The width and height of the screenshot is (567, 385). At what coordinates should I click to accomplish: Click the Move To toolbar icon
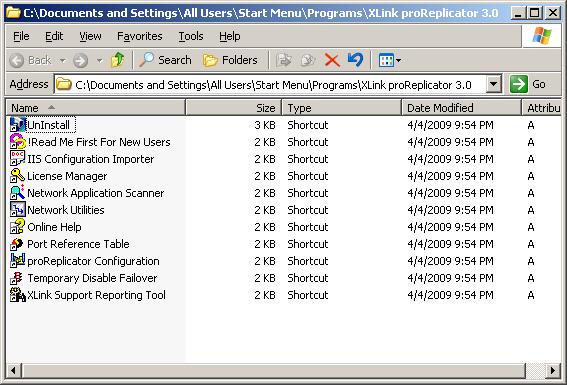tap(284, 60)
